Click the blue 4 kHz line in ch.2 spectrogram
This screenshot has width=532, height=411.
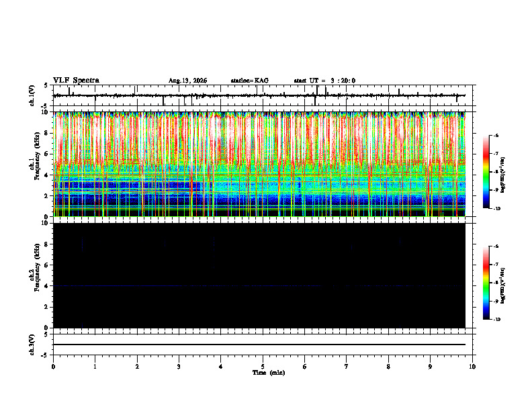coord(259,286)
